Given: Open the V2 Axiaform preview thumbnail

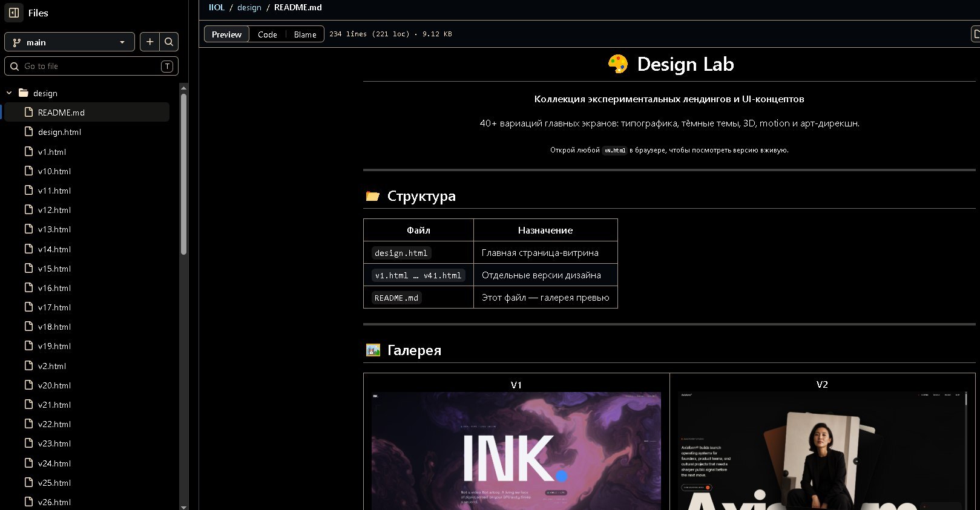Looking at the screenshot, I should 822,451.
